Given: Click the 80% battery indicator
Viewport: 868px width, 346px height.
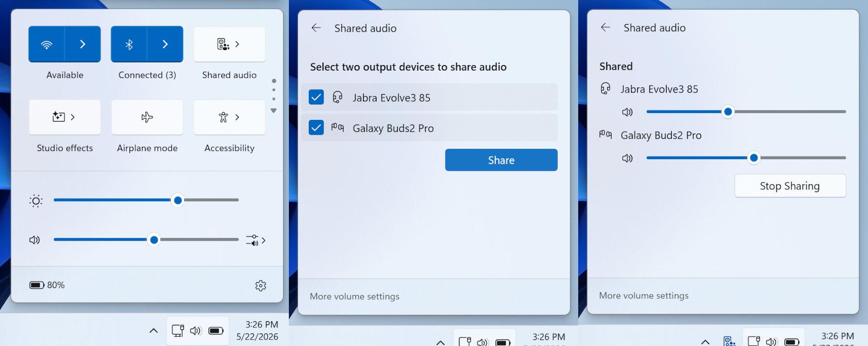Looking at the screenshot, I should pyautogui.click(x=47, y=285).
